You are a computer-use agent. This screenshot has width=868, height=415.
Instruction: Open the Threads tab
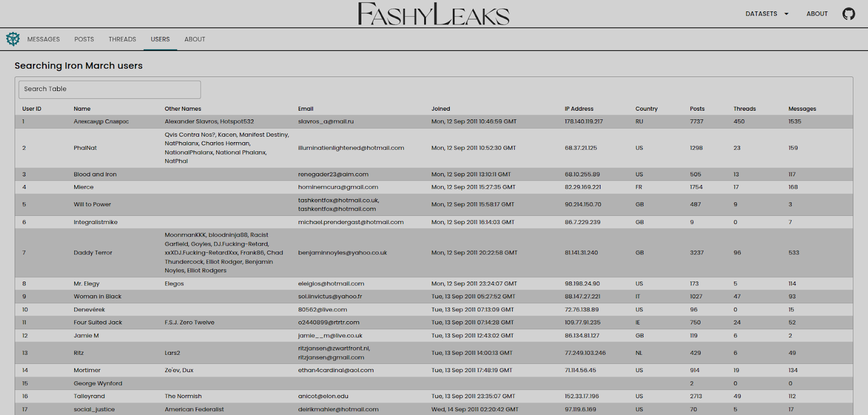pyautogui.click(x=122, y=39)
